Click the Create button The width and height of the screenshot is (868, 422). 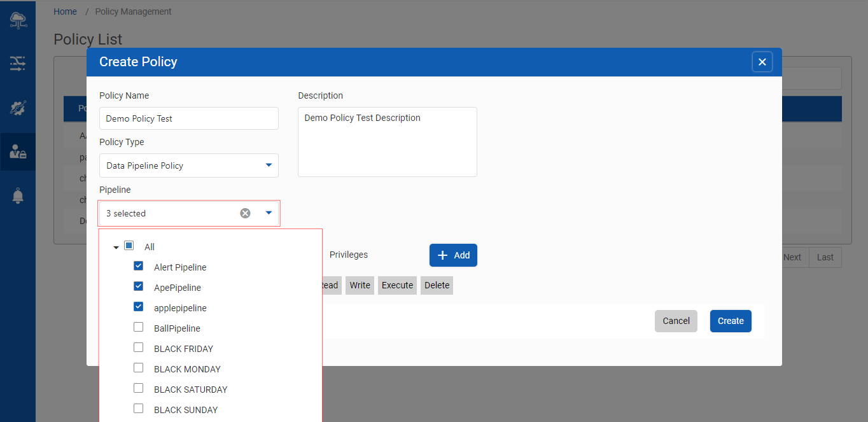click(731, 321)
